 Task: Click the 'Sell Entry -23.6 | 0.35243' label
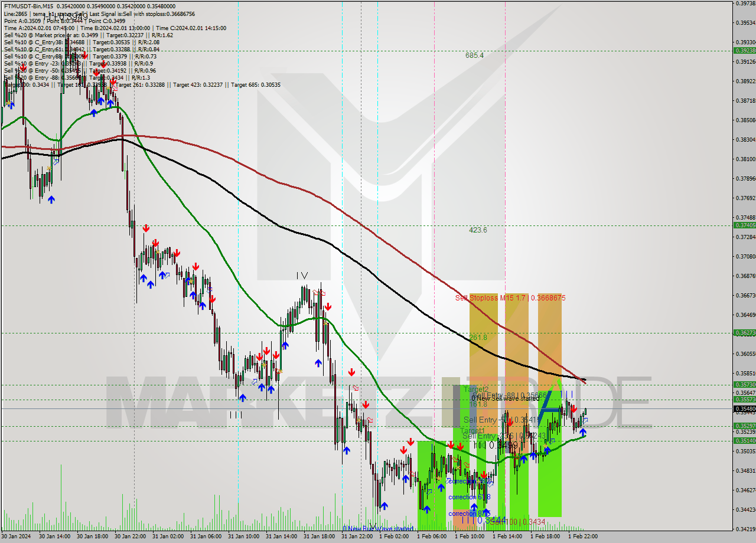(x=504, y=436)
